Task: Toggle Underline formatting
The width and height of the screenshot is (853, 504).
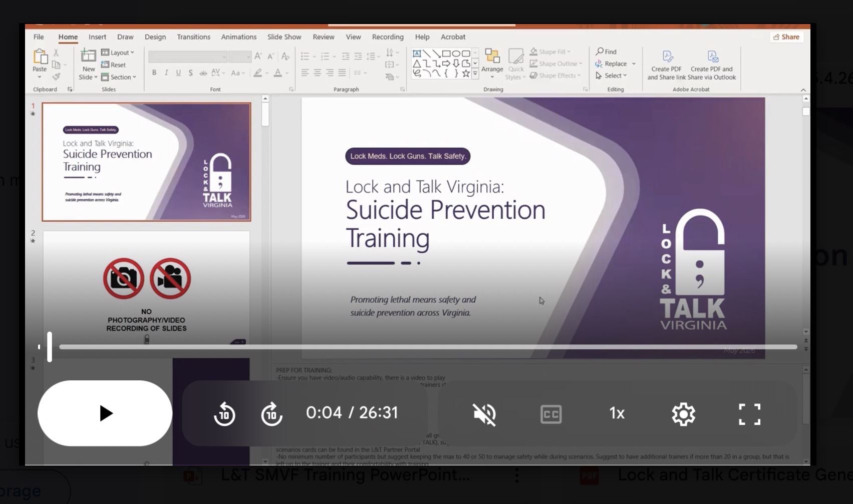Action: 178,73
